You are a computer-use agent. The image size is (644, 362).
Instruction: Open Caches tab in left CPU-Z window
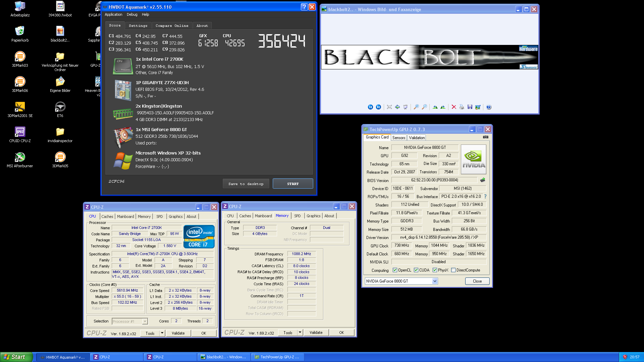[107, 217]
